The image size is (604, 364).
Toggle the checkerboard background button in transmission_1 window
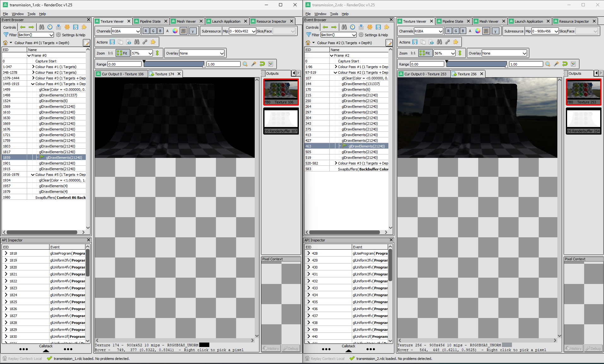183,31
